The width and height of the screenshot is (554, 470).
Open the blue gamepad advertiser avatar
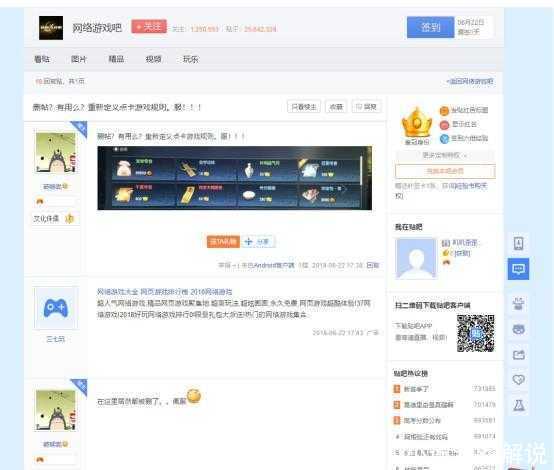pos(56,308)
